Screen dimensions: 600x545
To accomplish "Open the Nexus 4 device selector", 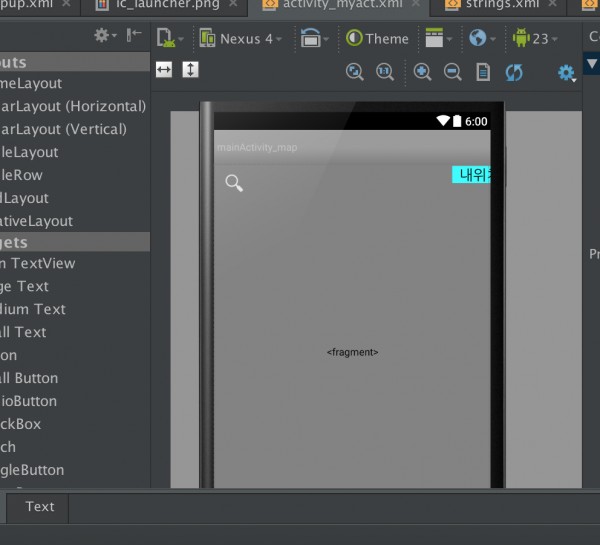I will [x=241, y=39].
